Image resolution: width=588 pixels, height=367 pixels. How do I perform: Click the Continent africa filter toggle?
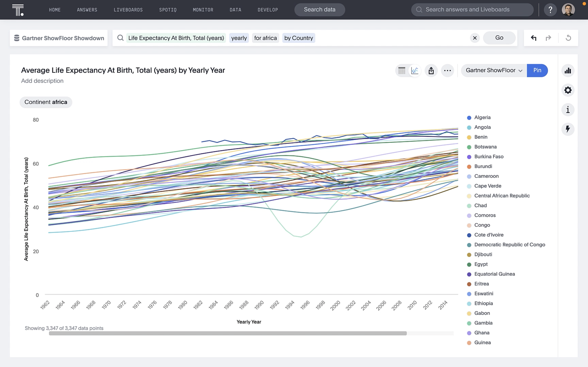46,102
